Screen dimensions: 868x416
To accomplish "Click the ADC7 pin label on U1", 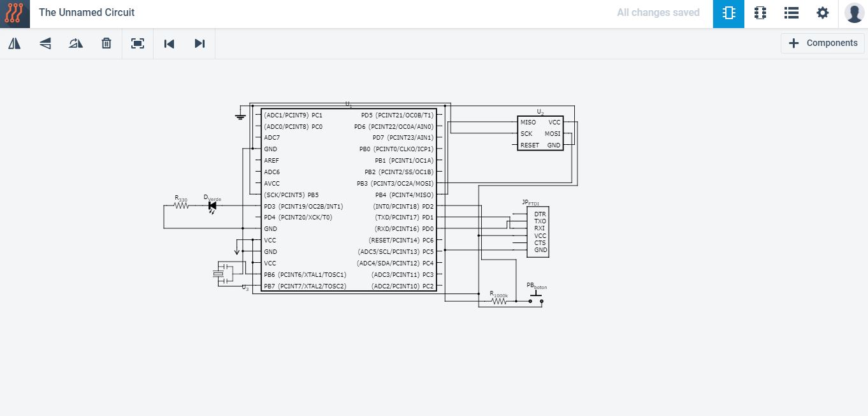I will pos(271,138).
